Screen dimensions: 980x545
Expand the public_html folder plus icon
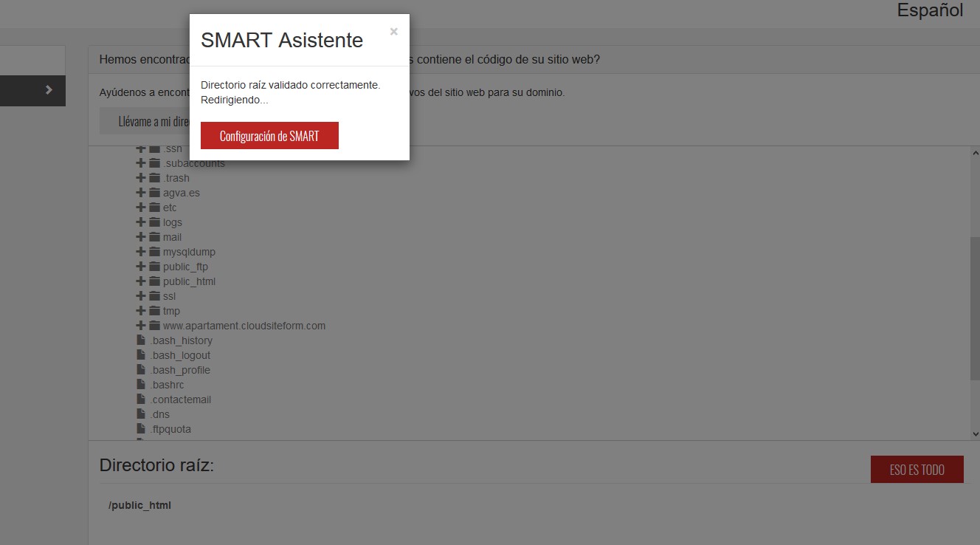(x=141, y=281)
